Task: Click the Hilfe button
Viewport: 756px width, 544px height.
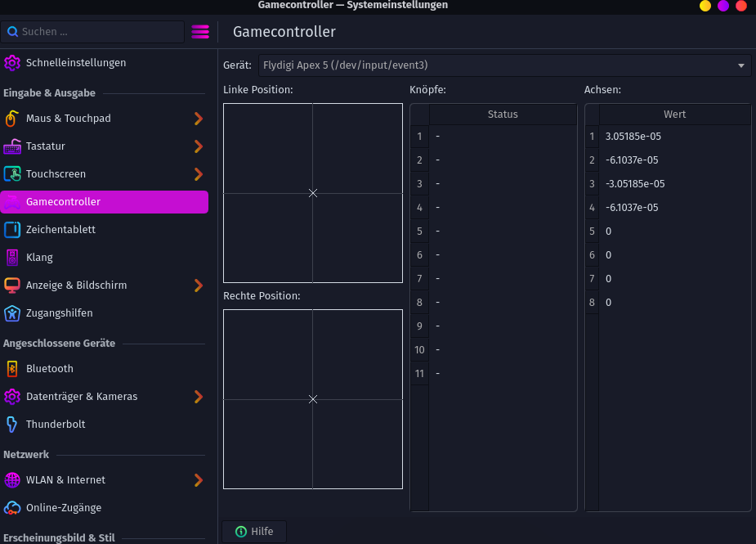Action: [x=254, y=532]
